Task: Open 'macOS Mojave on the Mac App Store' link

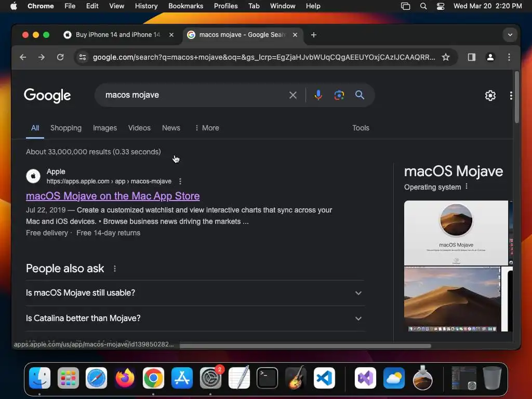Action: 113,196
